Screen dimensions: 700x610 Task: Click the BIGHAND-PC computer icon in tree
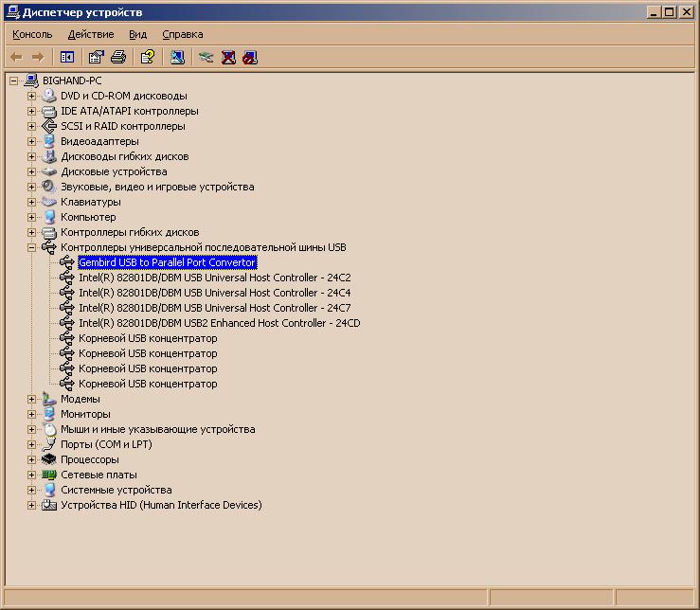31,81
